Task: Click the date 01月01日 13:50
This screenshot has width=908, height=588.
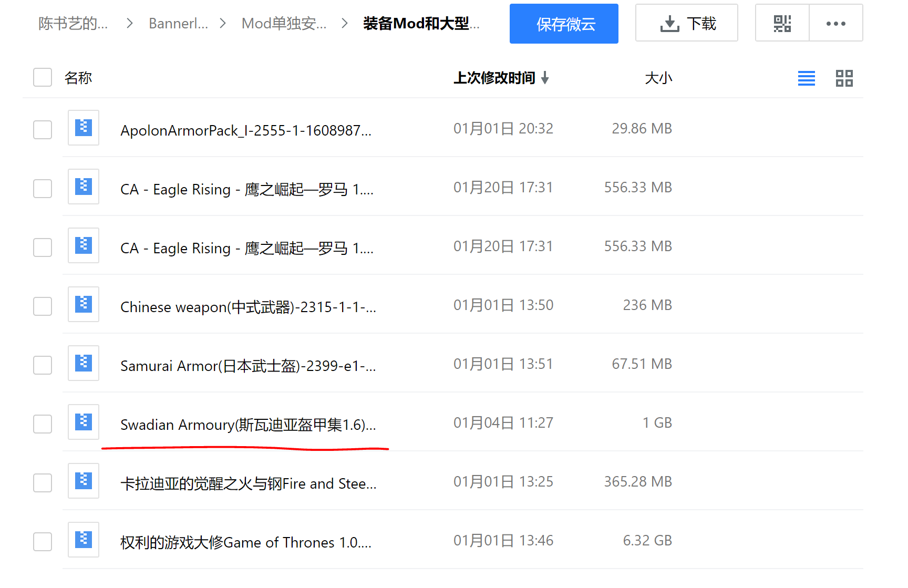Action: (503, 305)
